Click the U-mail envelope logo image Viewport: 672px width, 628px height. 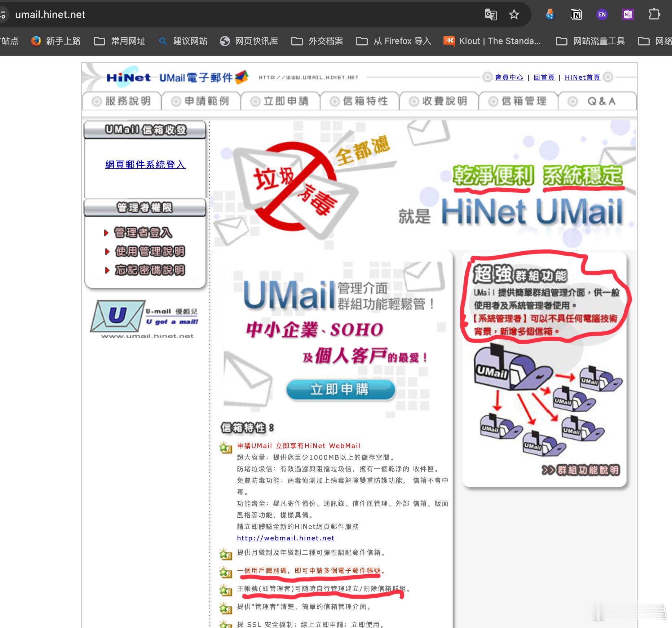point(144,319)
